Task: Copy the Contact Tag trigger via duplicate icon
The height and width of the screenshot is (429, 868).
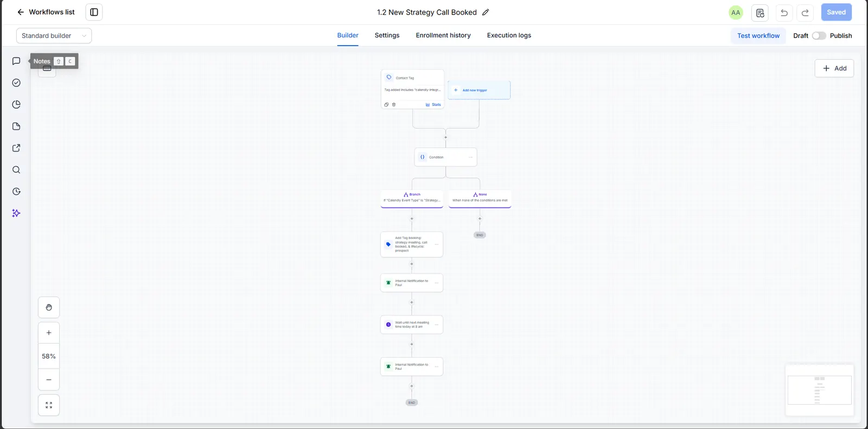Action: click(x=386, y=105)
